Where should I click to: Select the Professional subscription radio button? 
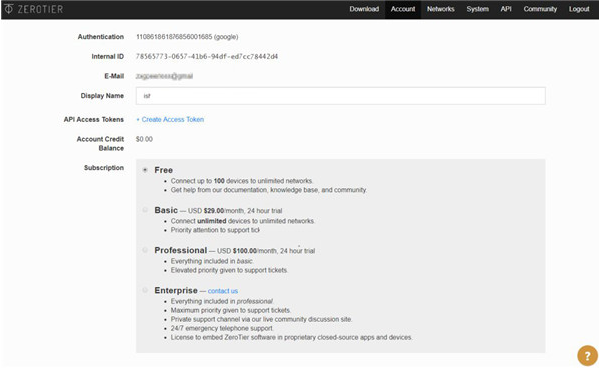click(145, 250)
